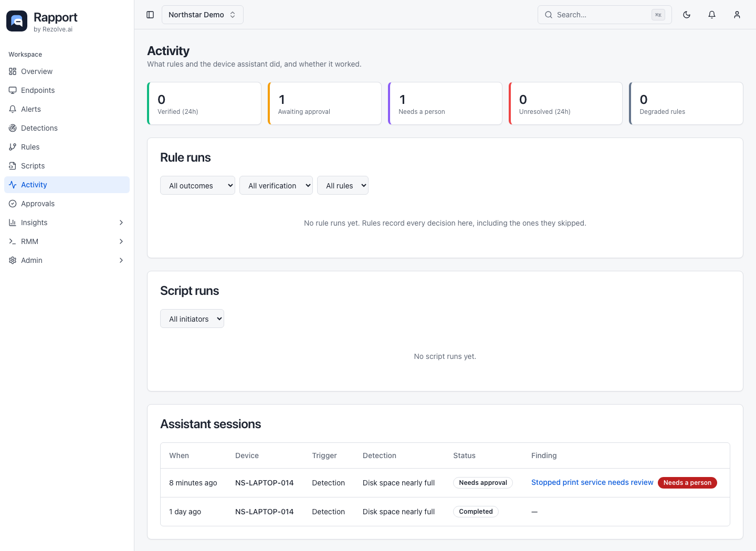
Task: Open the All outcomes filter dropdown
Action: (x=197, y=185)
